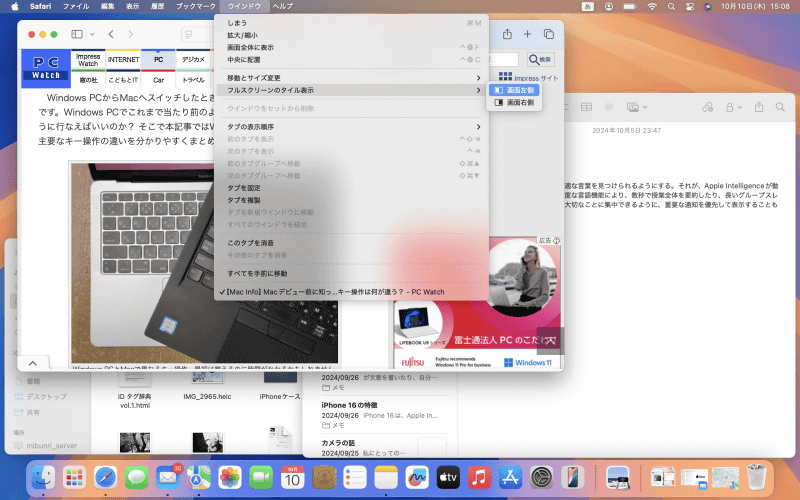Open System Settings from the Dock
This screenshot has width=800, height=500.
(541, 478)
